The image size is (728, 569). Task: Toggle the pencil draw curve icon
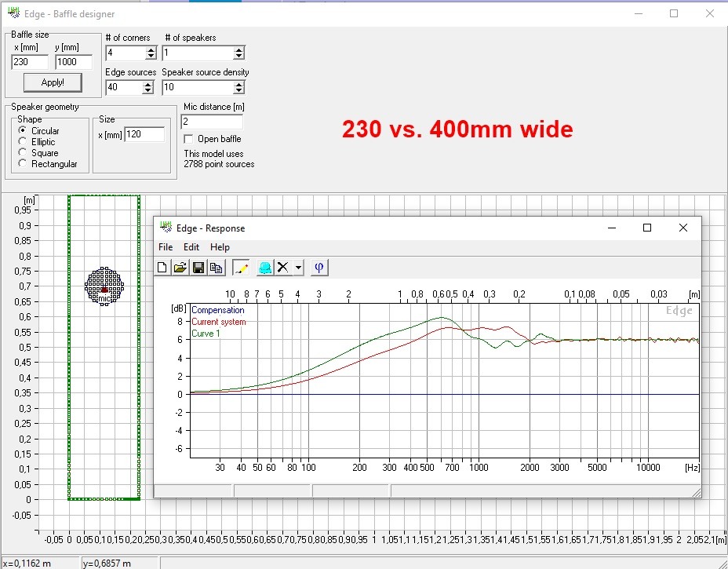(x=241, y=268)
